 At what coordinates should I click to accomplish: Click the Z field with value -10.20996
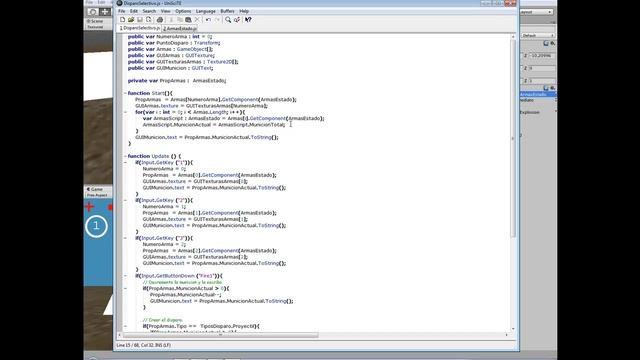tap(542, 56)
